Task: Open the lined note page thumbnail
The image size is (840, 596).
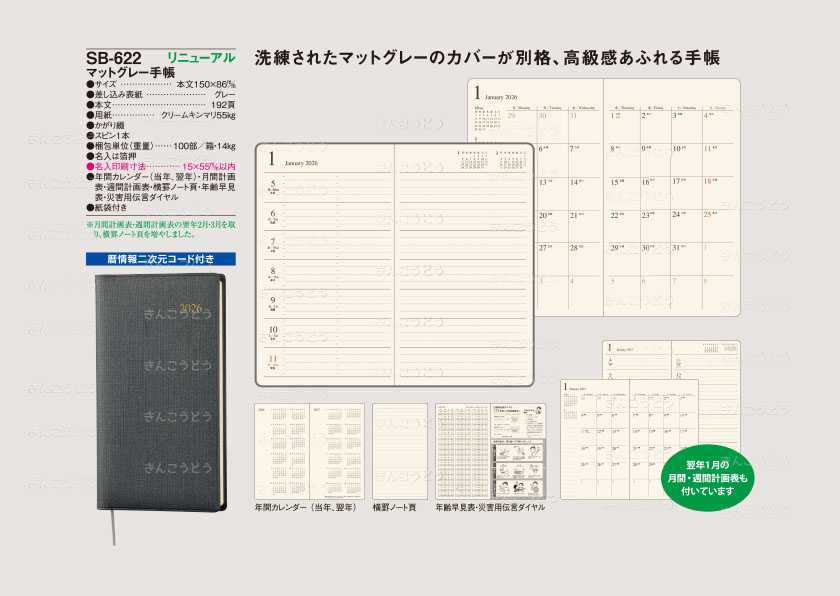Action: coord(400,451)
